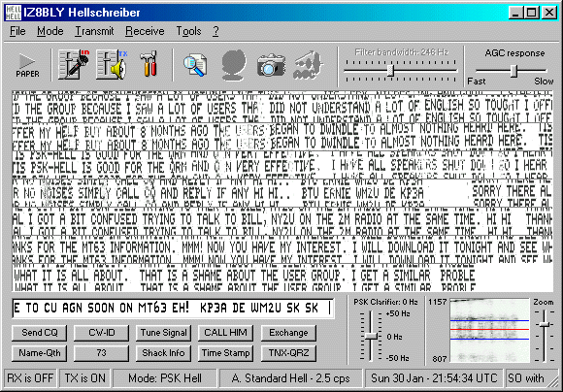Screen dimensions: 563x392
Task: Close the Hellschreiber window
Action: click(549, 13)
